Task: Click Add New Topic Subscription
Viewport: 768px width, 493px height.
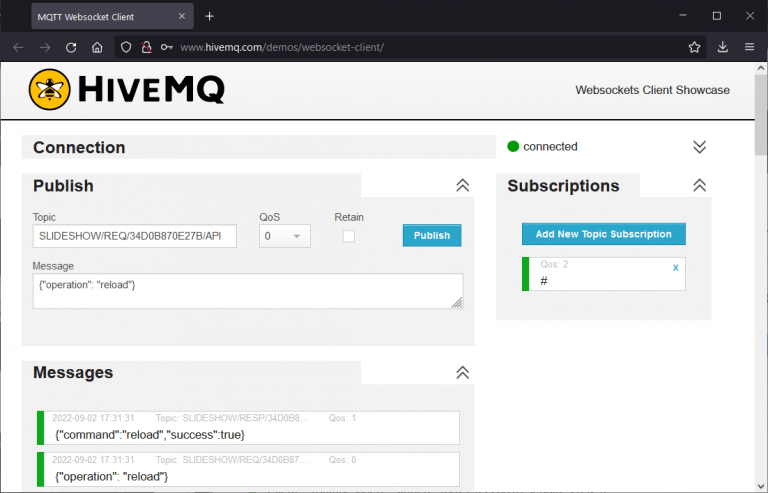Action: click(x=603, y=234)
